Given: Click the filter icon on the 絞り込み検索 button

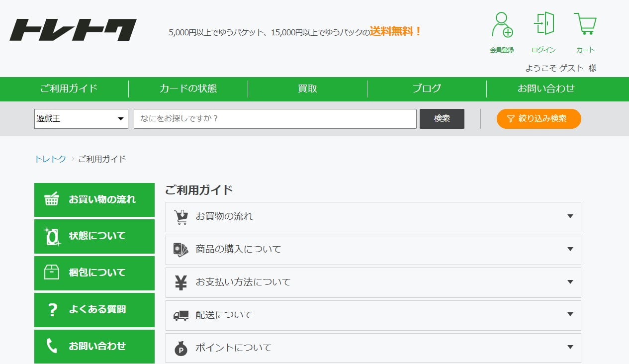Looking at the screenshot, I should click(511, 119).
